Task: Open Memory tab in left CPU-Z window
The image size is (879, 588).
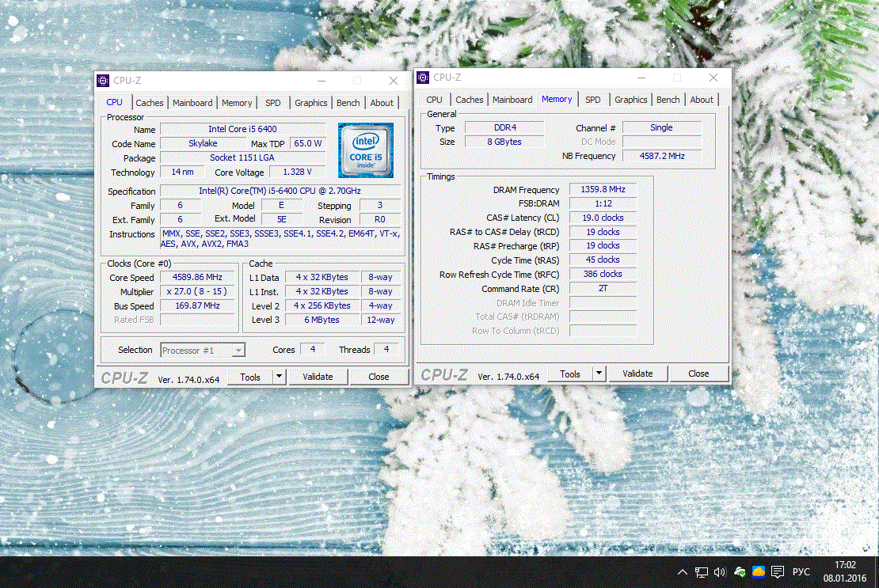Action: pyautogui.click(x=237, y=103)
